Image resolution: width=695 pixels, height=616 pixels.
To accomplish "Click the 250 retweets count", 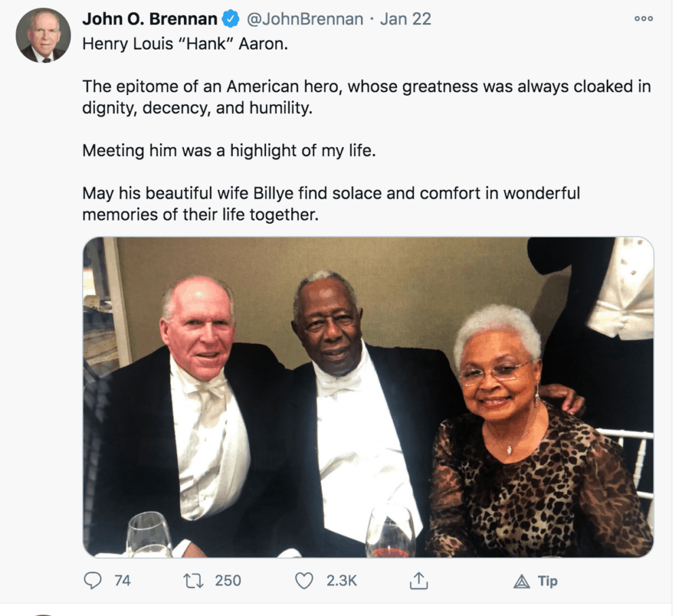I will [x=228, y=581].
